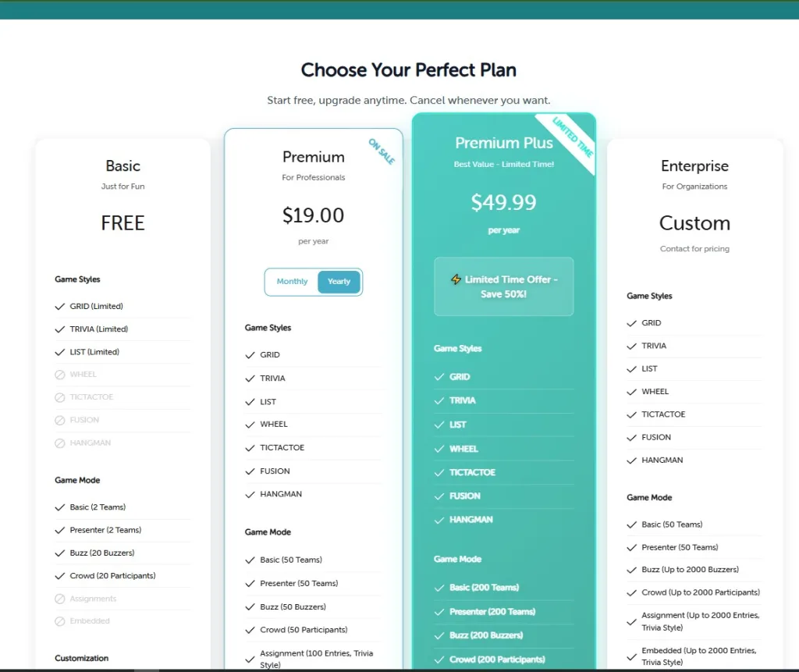This screenshot has width=799, height=672.
Task: Click the checkmark beside GRID (Limited) in Basic
Action: [x=60, y=307]
